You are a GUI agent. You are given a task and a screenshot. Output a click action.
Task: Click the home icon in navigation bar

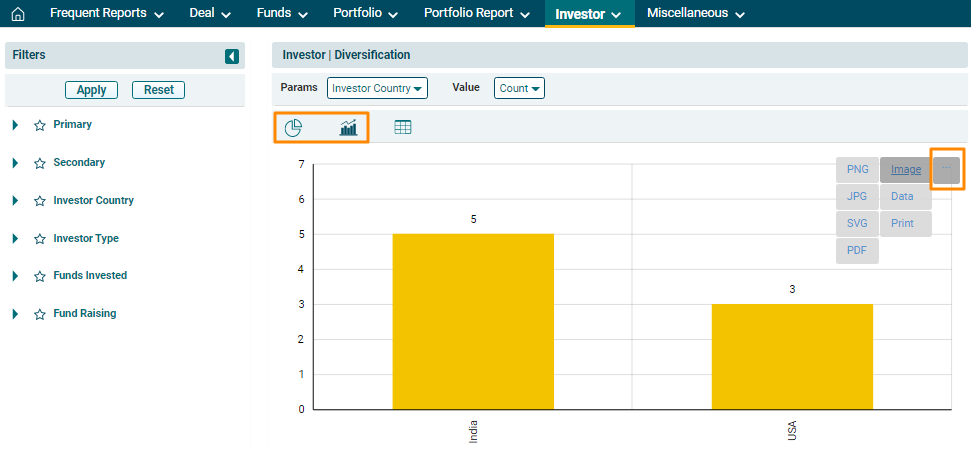(17, 14)
